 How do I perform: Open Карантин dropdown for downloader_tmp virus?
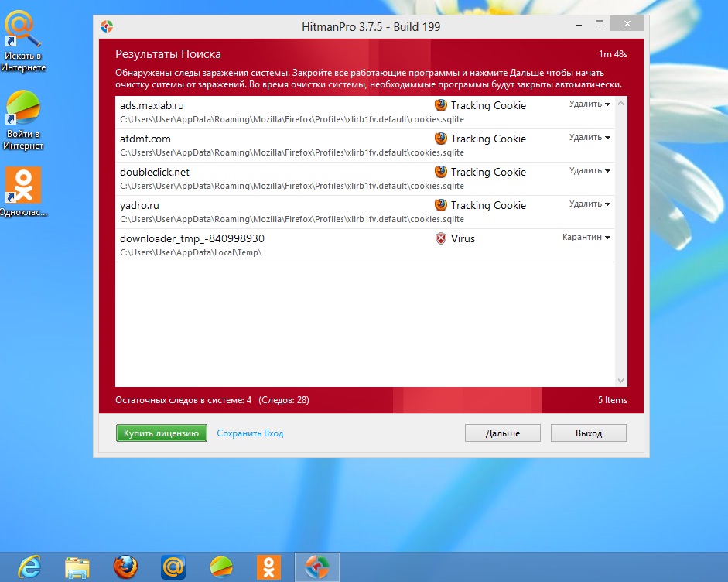586,237
